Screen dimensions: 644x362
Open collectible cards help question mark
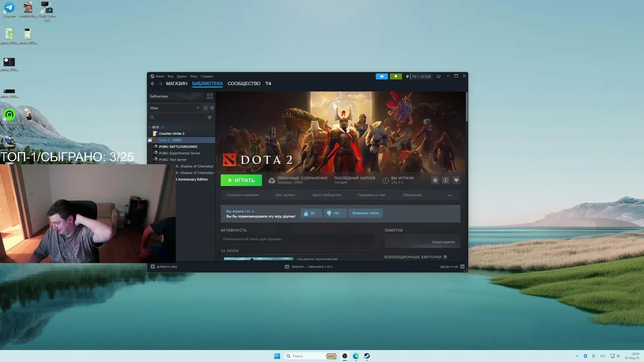coord(445,257)
